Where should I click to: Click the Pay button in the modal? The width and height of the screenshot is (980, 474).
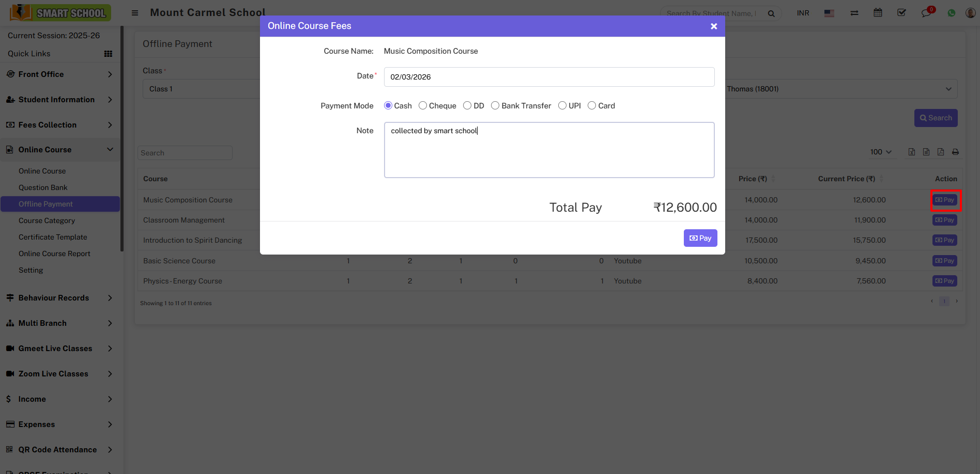pyautogui.click(x=700, y=238)
